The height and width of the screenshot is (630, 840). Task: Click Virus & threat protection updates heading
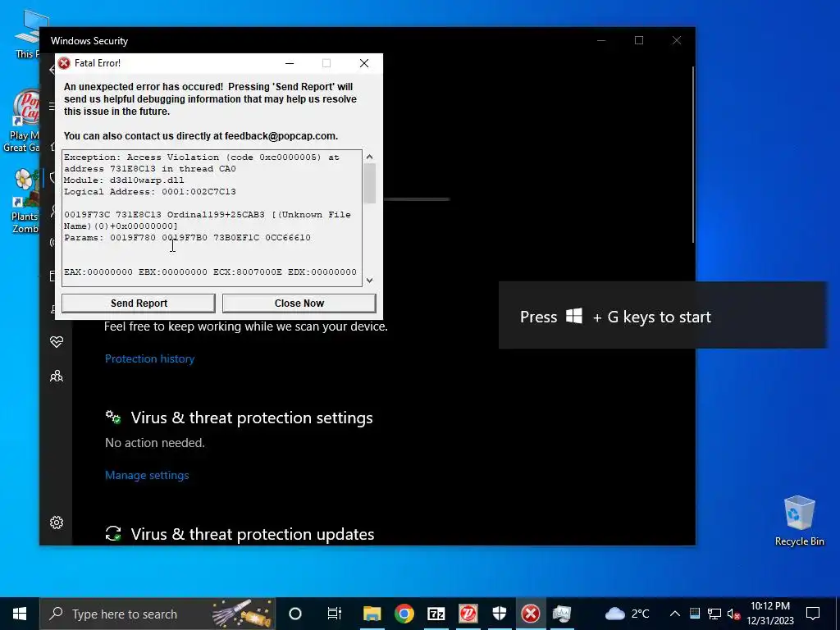tap(253, 534)
